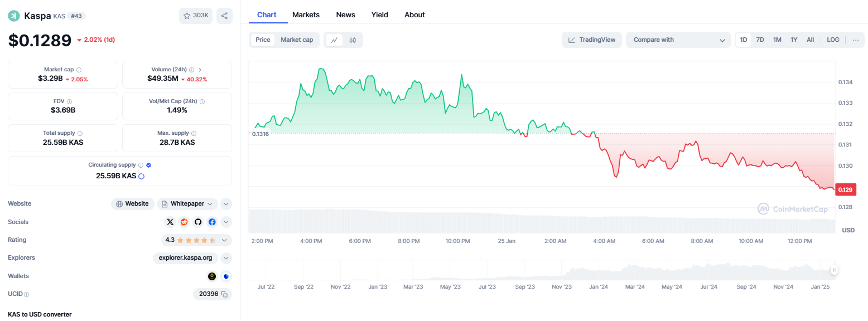Viewport: 868px width, 321px height.
Task: Click Vol/Mkt Cap (24h) info icon
Action: [202, 101]
